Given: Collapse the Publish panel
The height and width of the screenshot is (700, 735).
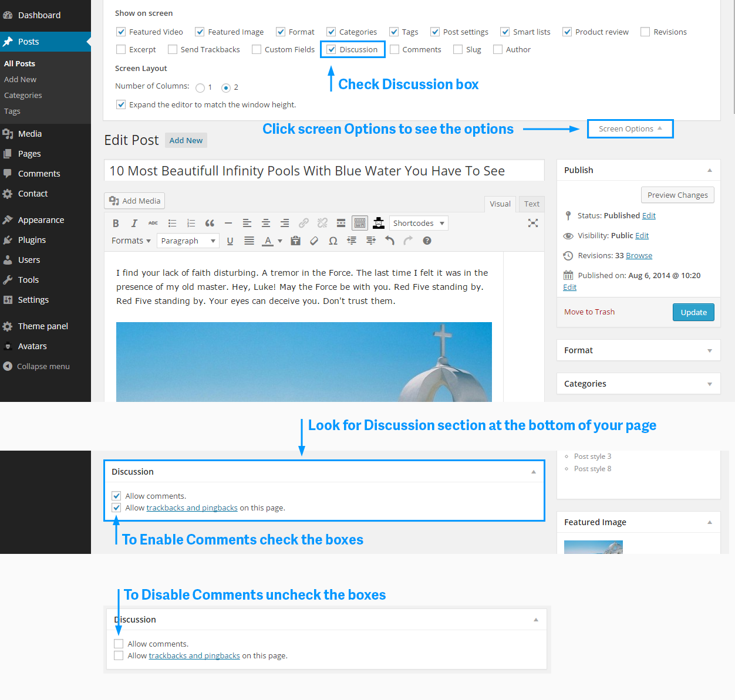Looking at the screenshot, I should [x=710, y=170].
